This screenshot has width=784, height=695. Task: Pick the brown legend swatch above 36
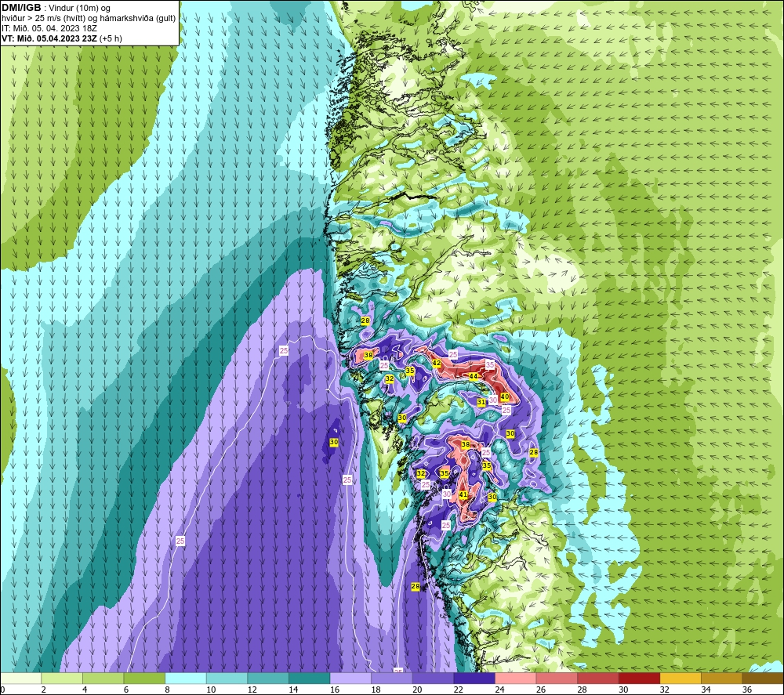click(763, 679)
